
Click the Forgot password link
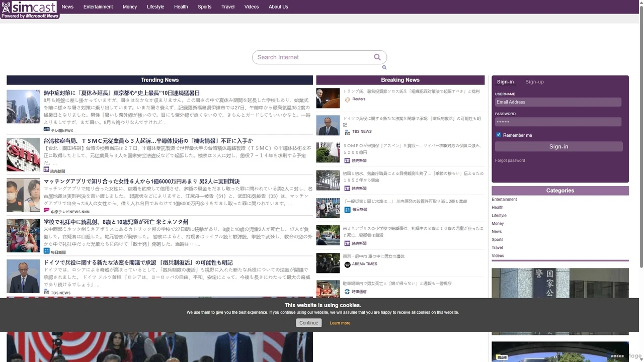[510, 161]
